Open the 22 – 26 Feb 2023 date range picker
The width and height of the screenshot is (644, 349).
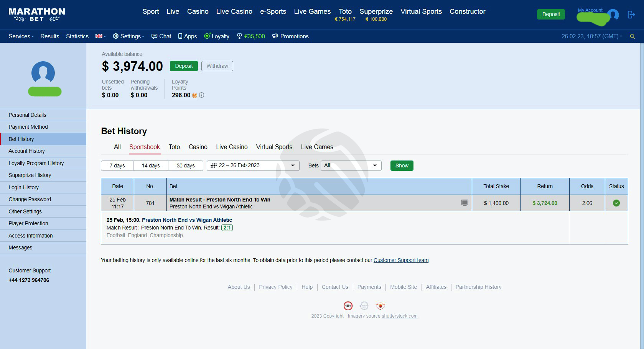[253, 165]
